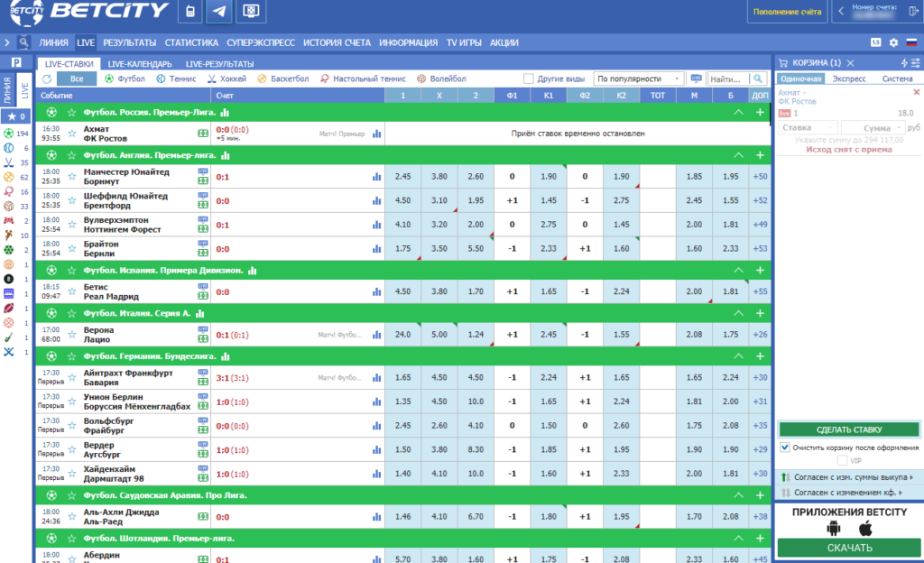Click the СДЕЛАТЬ СТАВКУ button
The image size is (924, 563).
pos(849,429)
